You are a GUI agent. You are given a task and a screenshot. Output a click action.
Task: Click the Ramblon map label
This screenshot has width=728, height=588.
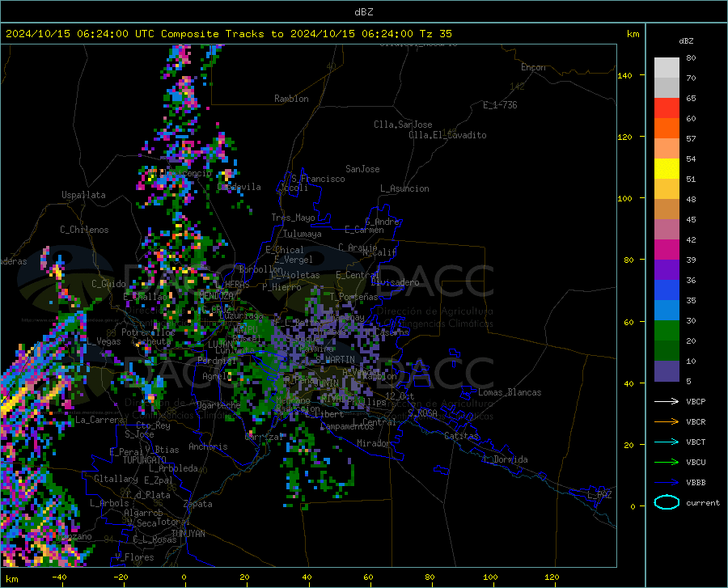(x=291, y=99)
